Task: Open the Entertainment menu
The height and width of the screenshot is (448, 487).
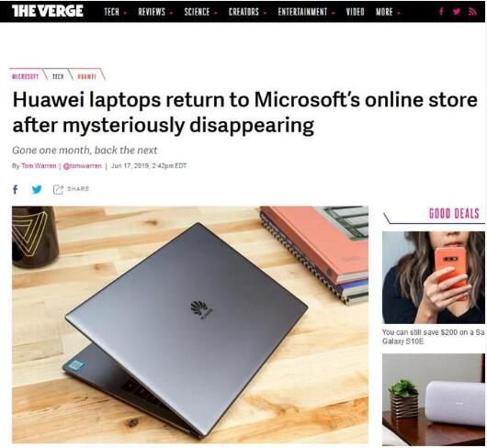Action: tap(306, 12)
